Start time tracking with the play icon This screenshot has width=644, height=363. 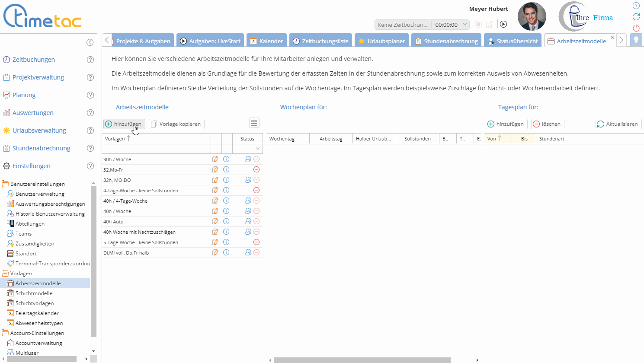[x=503, y=24]
